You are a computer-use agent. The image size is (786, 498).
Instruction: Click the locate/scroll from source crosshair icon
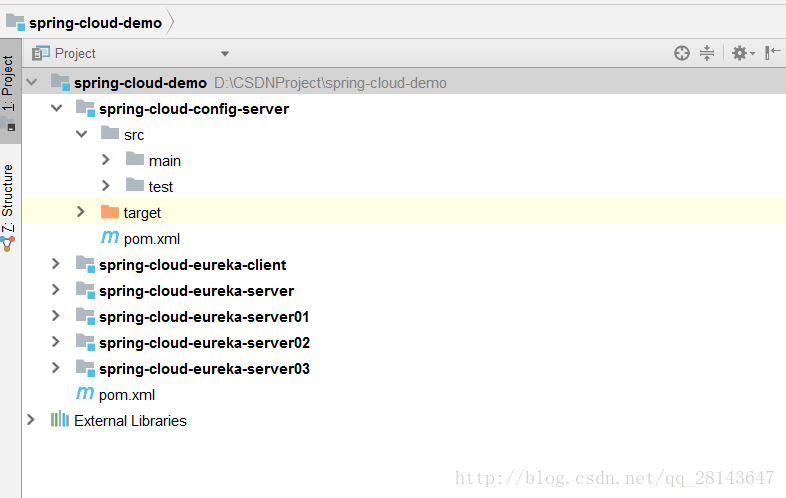click(x=682, y=53)
